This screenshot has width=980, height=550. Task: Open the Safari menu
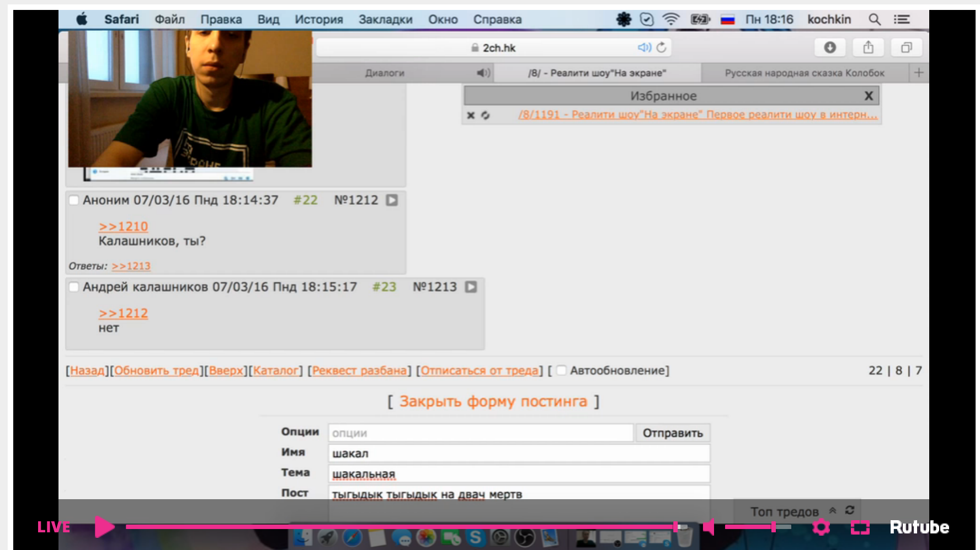[121, 19]
